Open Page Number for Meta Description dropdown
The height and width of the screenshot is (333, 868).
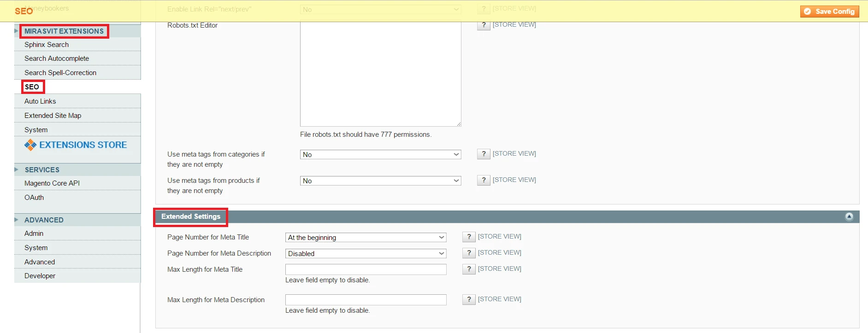click(366, 254)
